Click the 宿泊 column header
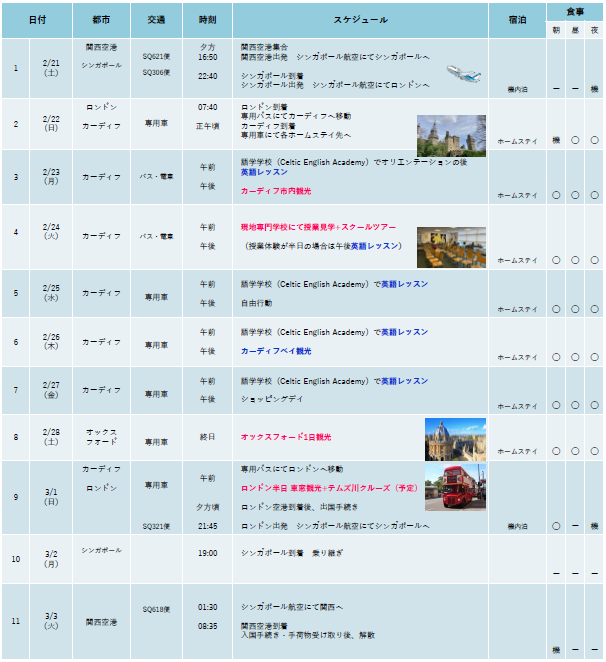The width and height of the screenshot is (606, 662). click(517, 20)
